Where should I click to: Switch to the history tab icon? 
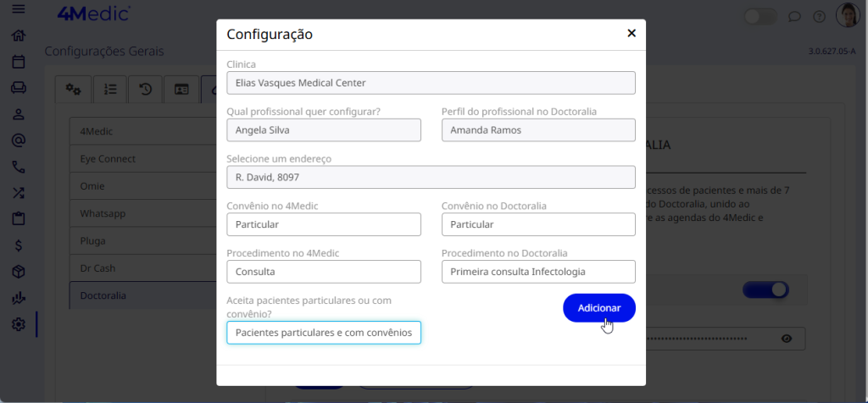click(145, 89)
